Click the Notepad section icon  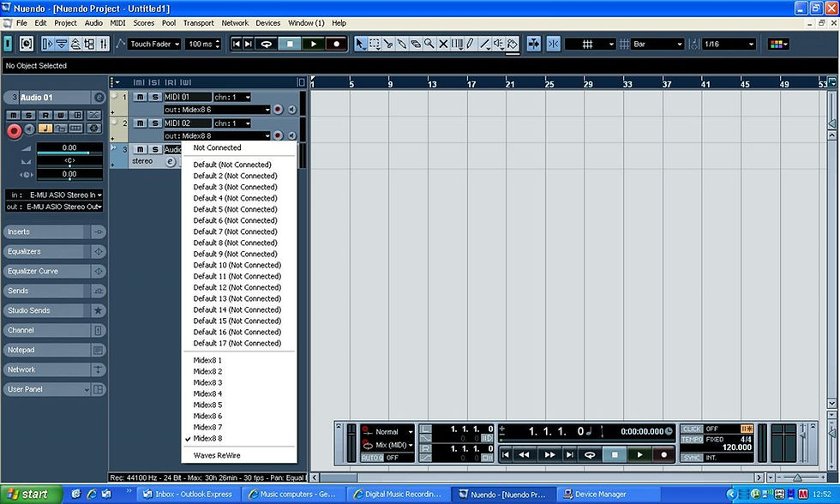pyautogui.click(x=99, y=351)
